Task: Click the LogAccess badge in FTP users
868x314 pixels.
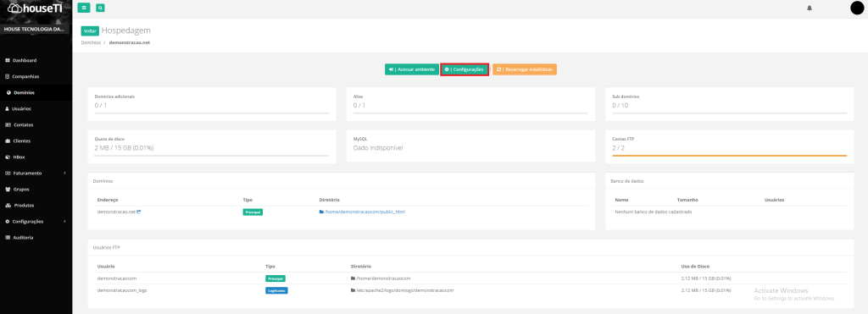Action: click(x=277, y=290)
